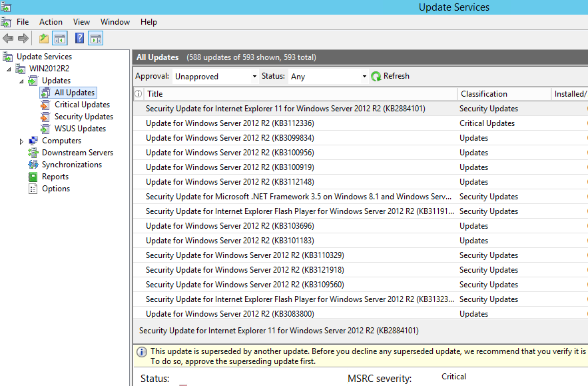Image resolution: width=588 pixels, height=386 pixels.
Task: Select the KB2884101 Internet Explorer 11 update row
Action: pyautogui.click(x=361, y=109)
